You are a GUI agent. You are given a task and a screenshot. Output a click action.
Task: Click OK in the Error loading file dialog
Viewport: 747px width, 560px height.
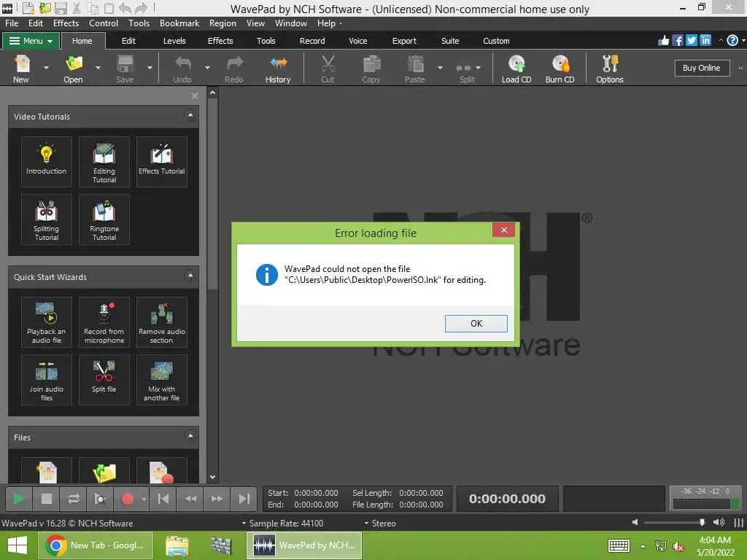[476, 323]
